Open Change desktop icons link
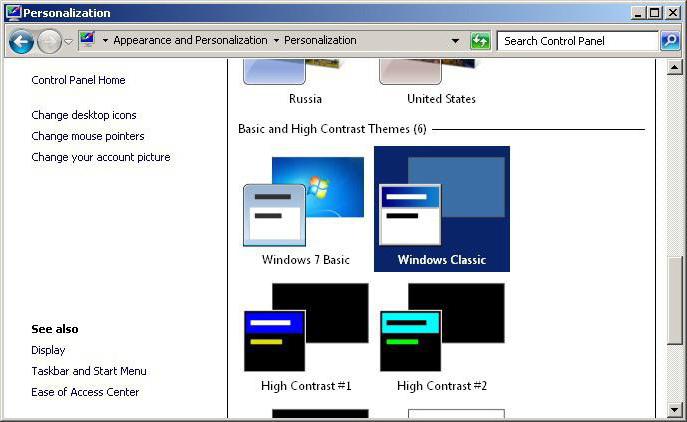 point(84,115)
